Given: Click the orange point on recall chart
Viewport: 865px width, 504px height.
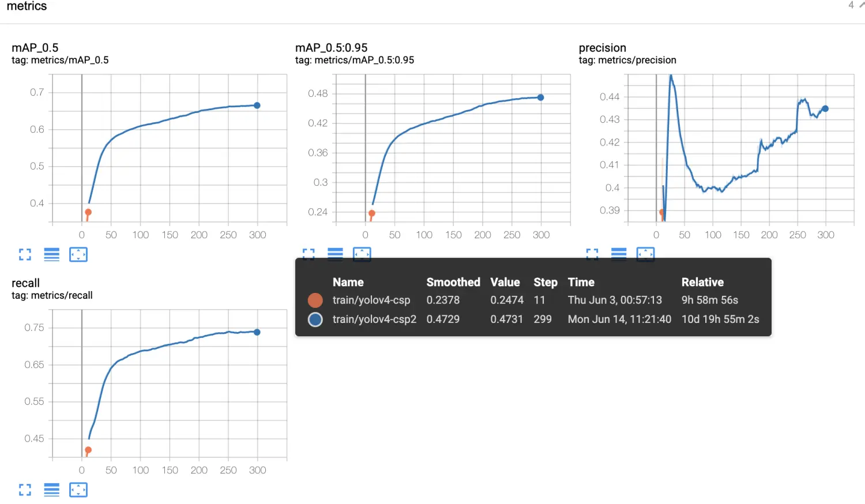Looking at the screenshot, I should (88, 450).
